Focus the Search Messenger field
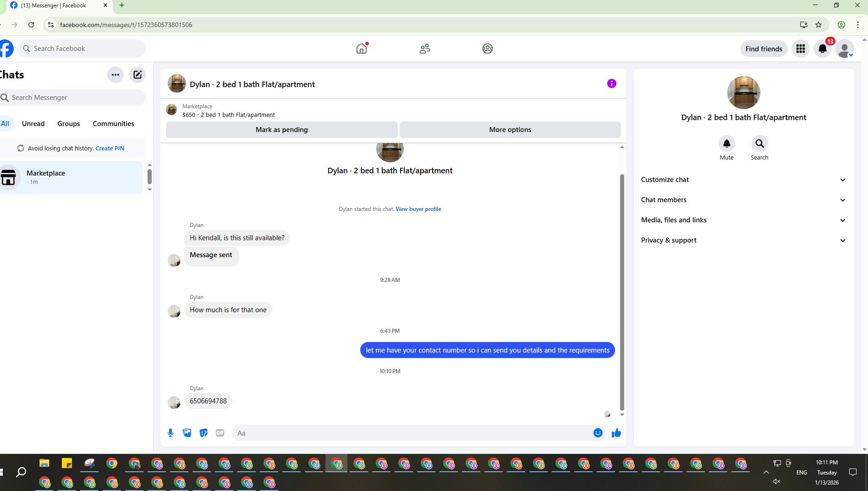 [73, 98]
